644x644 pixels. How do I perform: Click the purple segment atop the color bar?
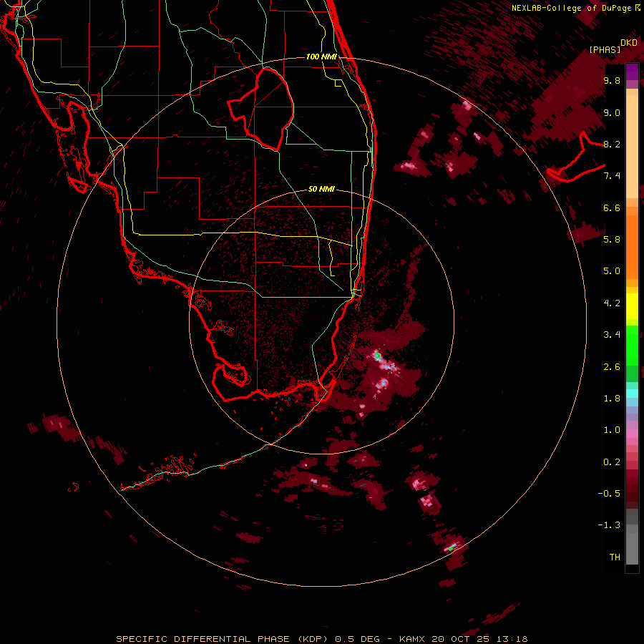click(632, 72)
